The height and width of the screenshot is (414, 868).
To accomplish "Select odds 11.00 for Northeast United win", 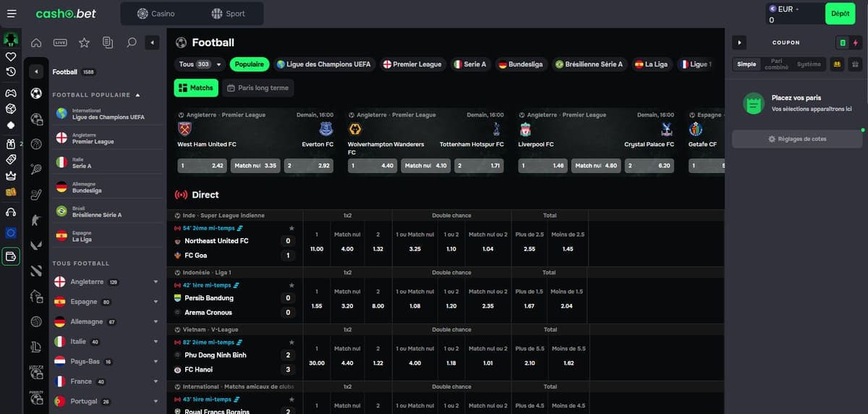I will coord(317,249).
